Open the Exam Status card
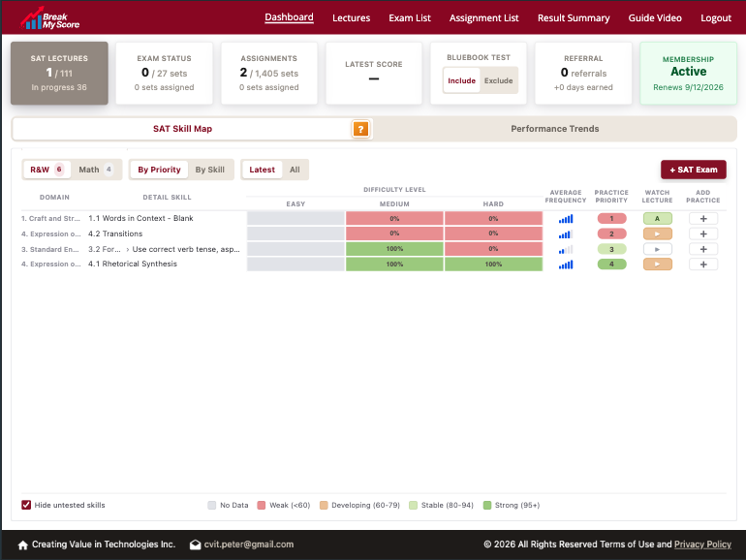Screen dimensions: 746x560 (x=164, y=74)
